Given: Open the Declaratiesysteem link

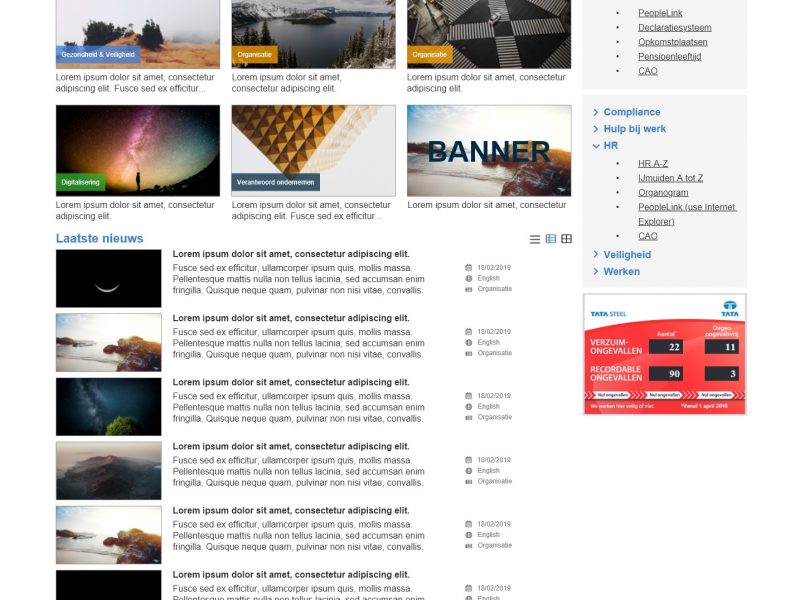Looking at the screenshot, I should coord(674,28).
